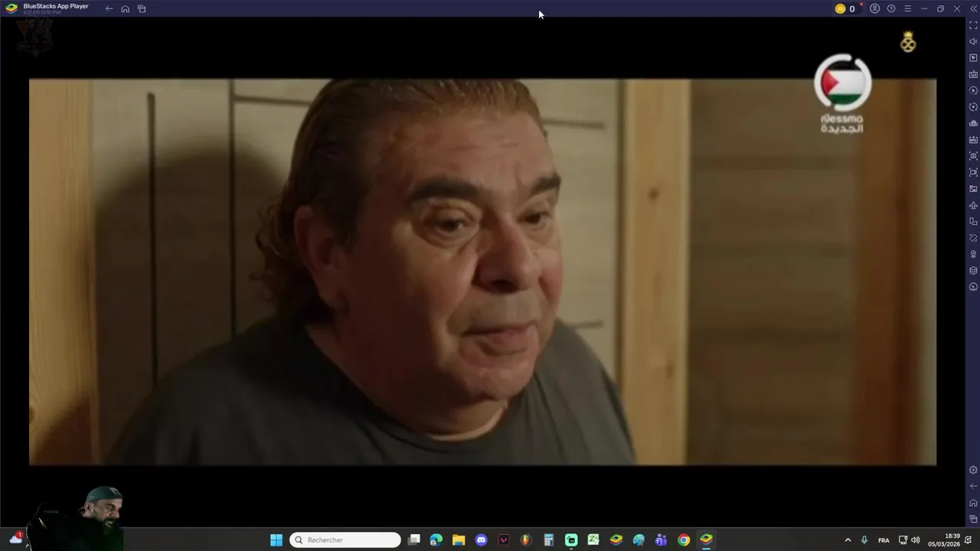This screenshot has width=980, height=551.
Task: Open the network and volume quick settings
Action: tap(910, 540)
